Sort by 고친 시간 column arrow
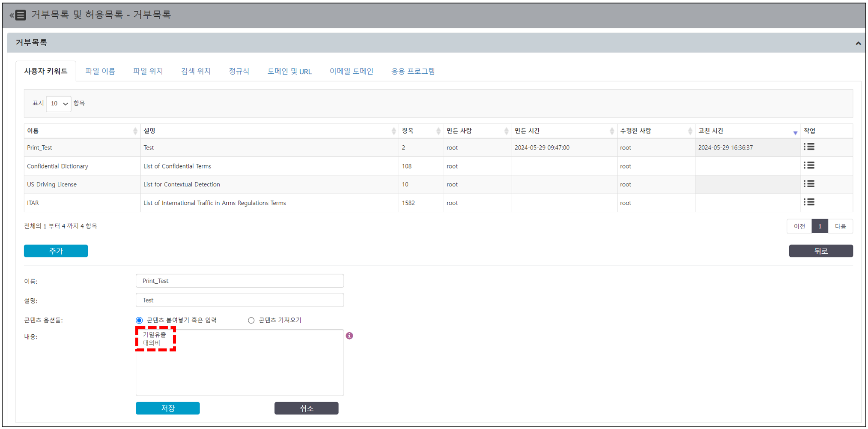868x429 pixels. [795, 132]
